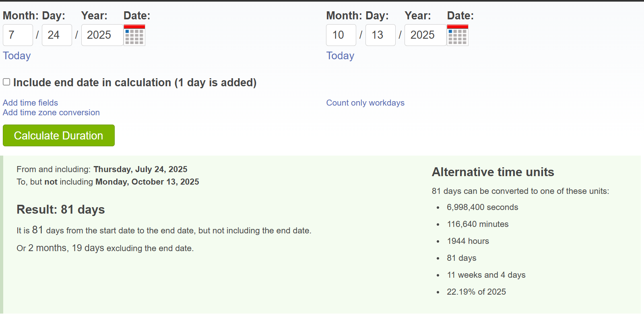The image size is (644, 316).
Task: Click the start date day field
Action: coord(57,35)
